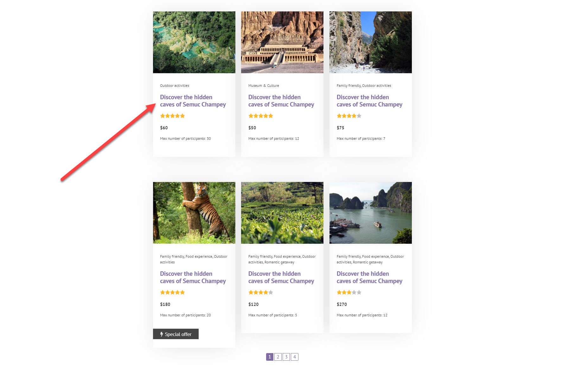Click the $120 tour title link
The width and height of the screenshot is (588, 381).
(281, 277)
